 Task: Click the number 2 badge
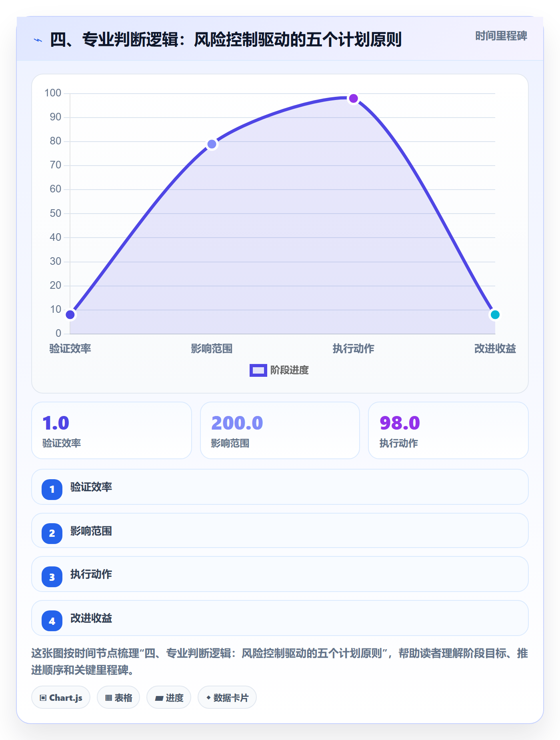pyautogui.click(x=52, y=533)
